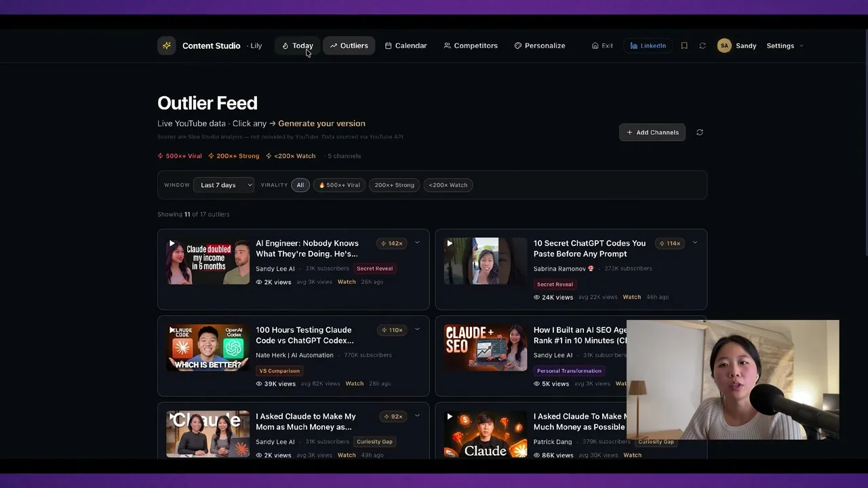Click Secret Reveal tag on AI Engineer card
Screen dimensions: 868x488
pos(374,268)
